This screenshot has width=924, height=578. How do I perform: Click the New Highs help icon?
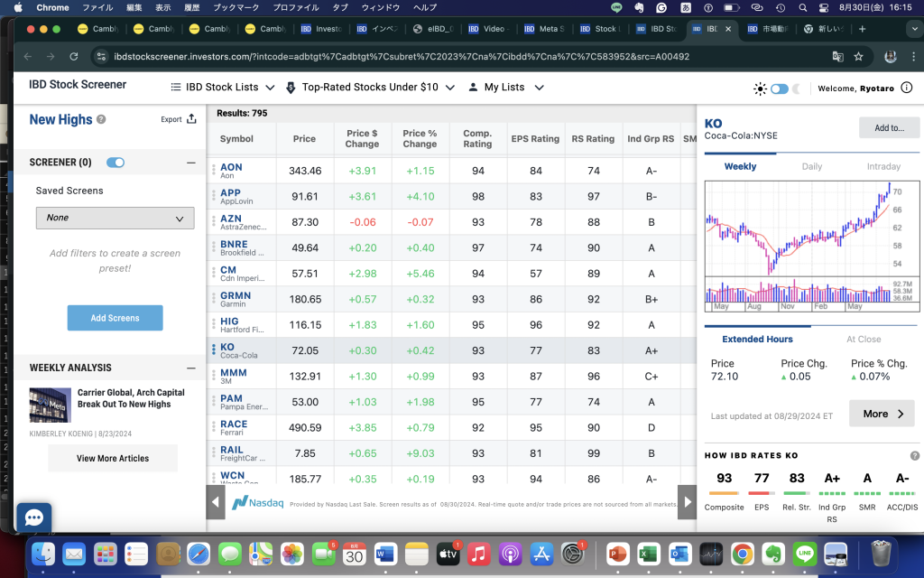click(101, 119)
